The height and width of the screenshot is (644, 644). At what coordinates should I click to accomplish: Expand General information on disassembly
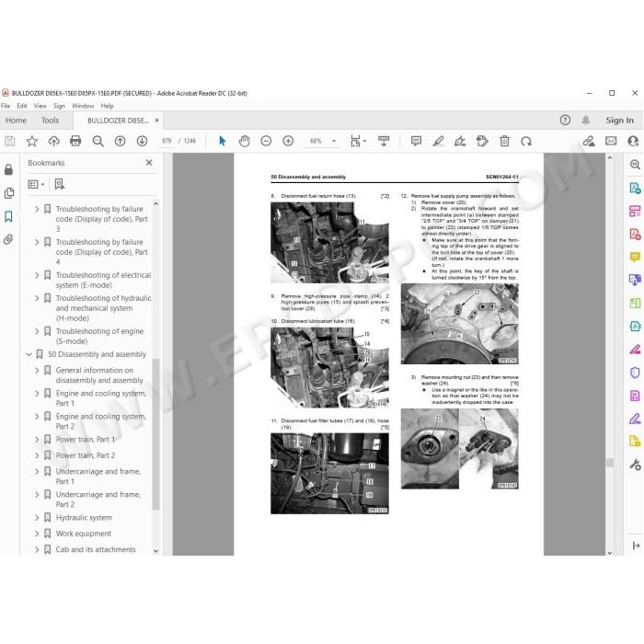pyautogui.click(x=37, y=371)
